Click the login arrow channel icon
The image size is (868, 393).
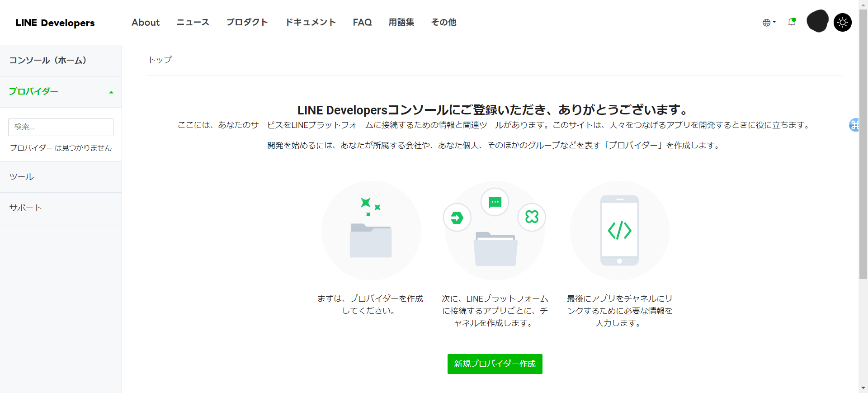coord(457,218)
